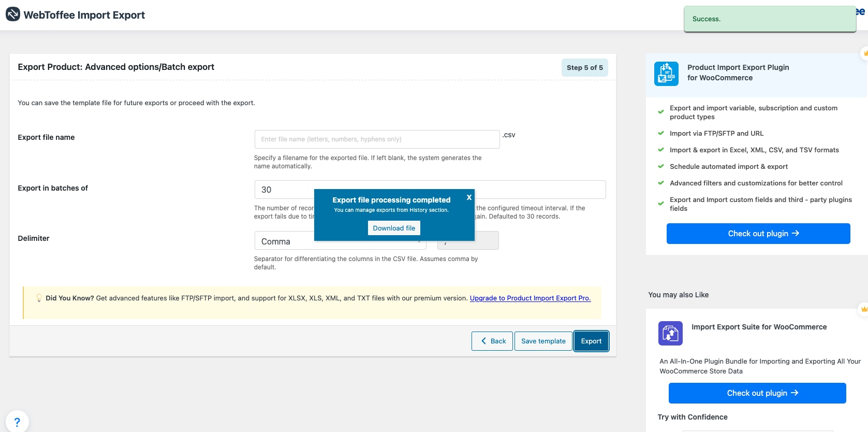Open the help question mark bubble
This screenshot has height=432, width=868.
(17, 422)
